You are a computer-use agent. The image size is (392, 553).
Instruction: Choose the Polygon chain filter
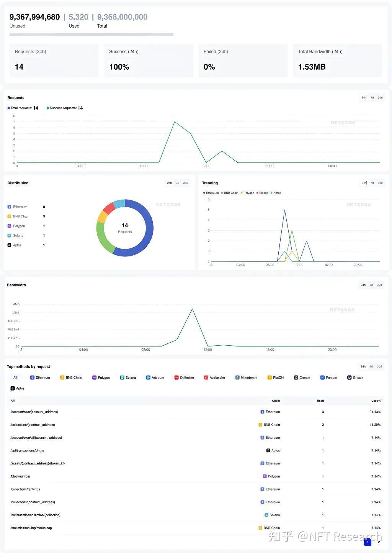click(x=101, y=377)
